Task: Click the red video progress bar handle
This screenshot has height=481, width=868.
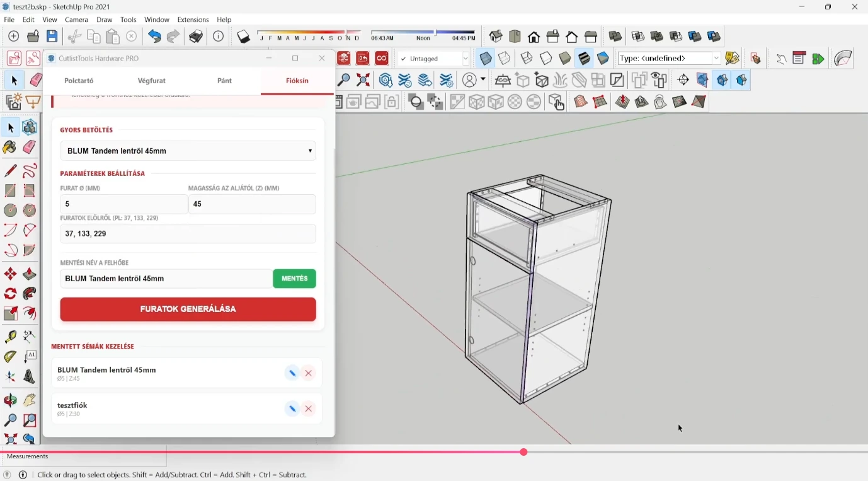Action: pos(523,452)
